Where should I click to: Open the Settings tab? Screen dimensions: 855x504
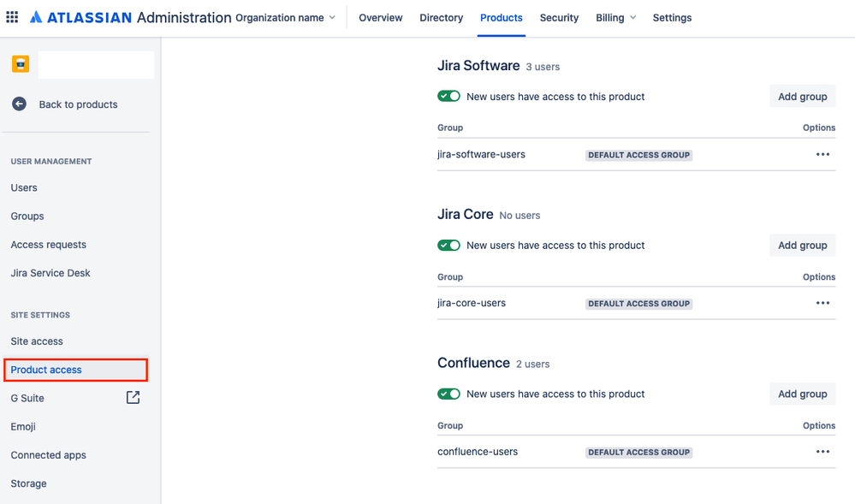tap(672, 17)
